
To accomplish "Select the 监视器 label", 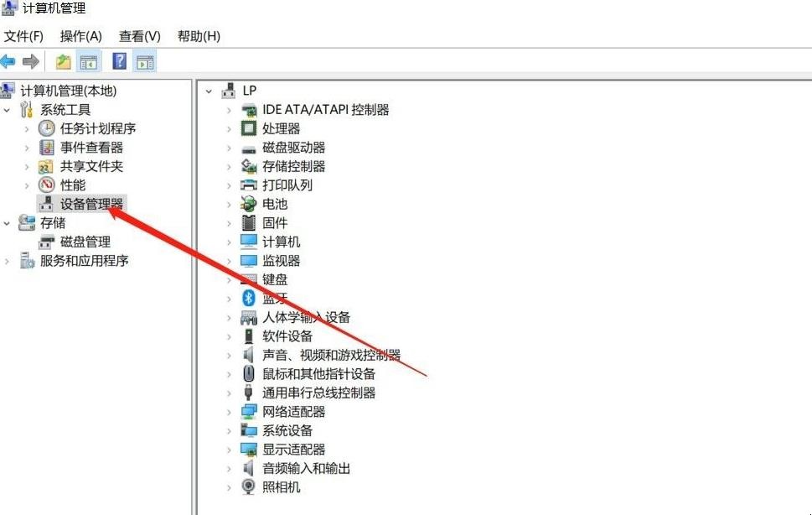I will tap(282, 261).
